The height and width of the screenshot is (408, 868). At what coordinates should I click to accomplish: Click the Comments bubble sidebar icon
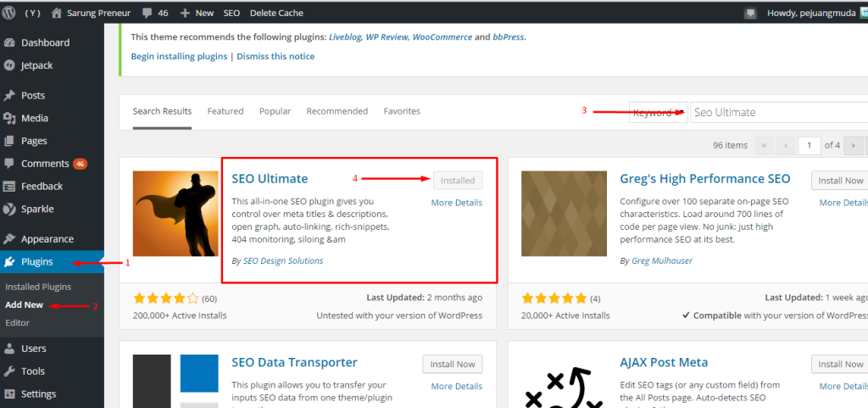(8, 164)
